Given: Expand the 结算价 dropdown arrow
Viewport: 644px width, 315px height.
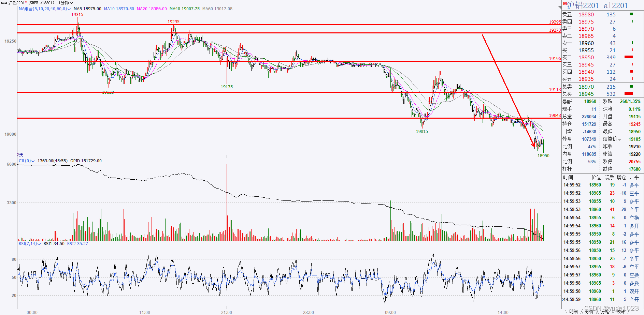Looking at the screenshot, I should 619,139.
